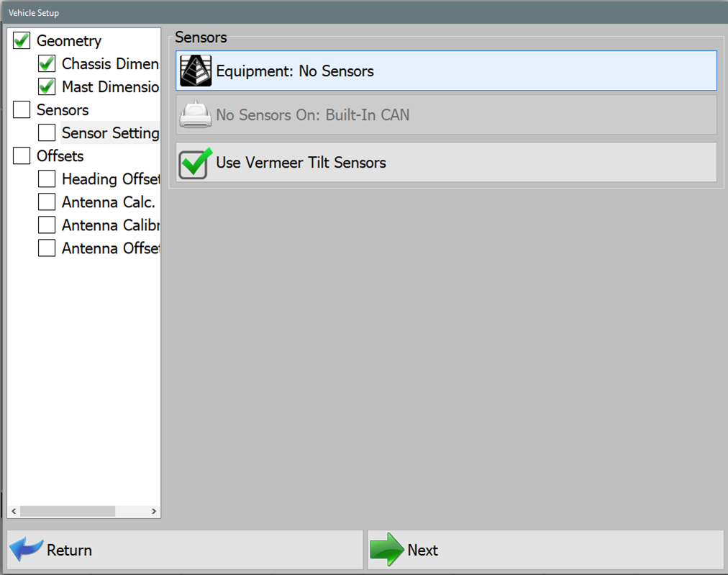The height and width of the screenshot is (575, 728).
Task: Check the Heading Offset checkbox
Action: [x=47, y=178]
